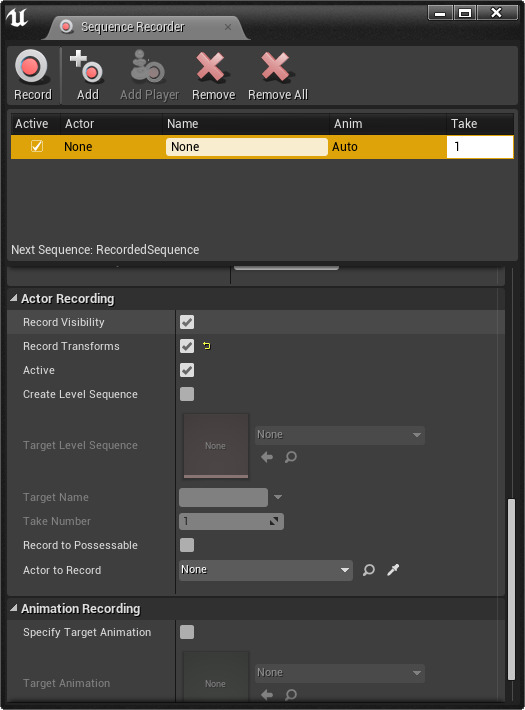Start recording with the Record button
Image resolution: width=525 pixels, height=710 pixels.
coord(33,75)
